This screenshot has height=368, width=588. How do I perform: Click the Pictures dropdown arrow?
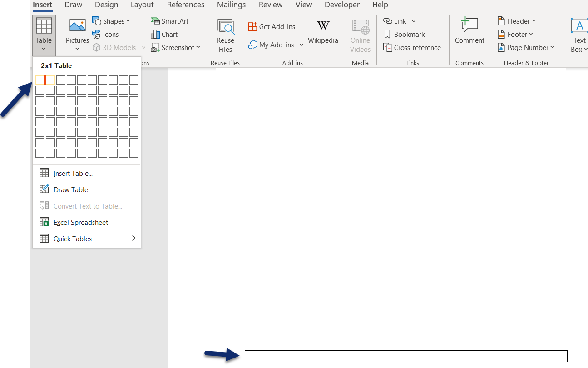coord(78,49)
